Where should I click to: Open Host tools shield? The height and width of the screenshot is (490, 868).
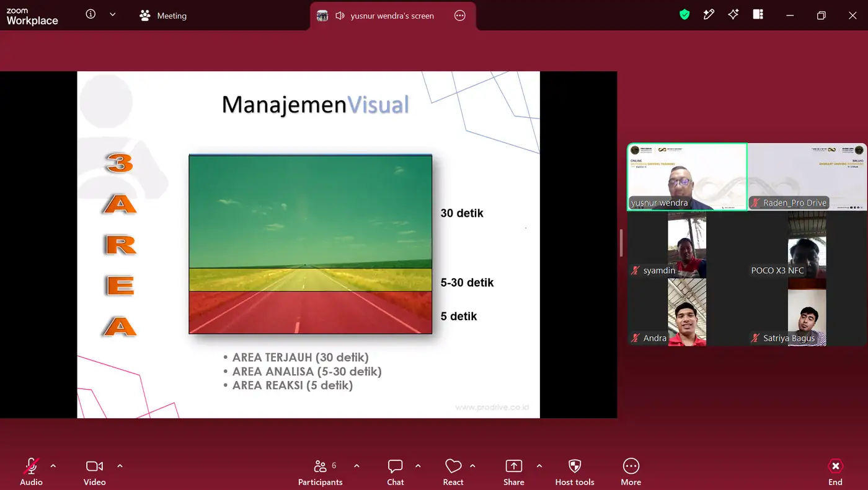coord(575,472)
